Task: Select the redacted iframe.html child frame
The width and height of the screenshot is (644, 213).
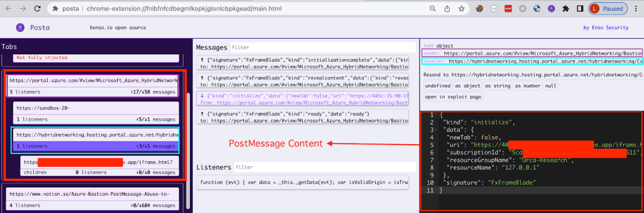Action: (99, 162)
